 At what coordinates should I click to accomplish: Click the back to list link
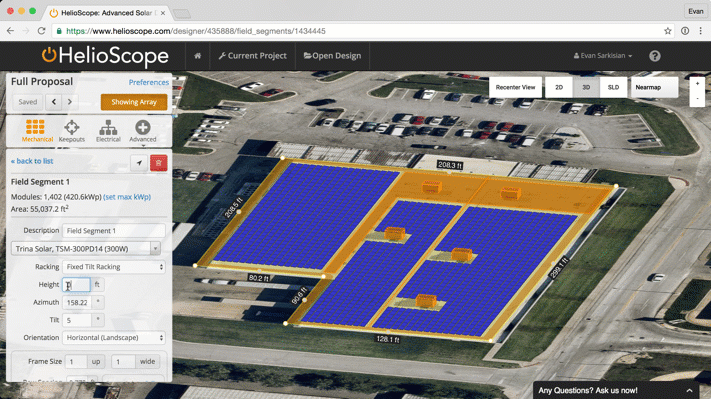pos(32,161)
